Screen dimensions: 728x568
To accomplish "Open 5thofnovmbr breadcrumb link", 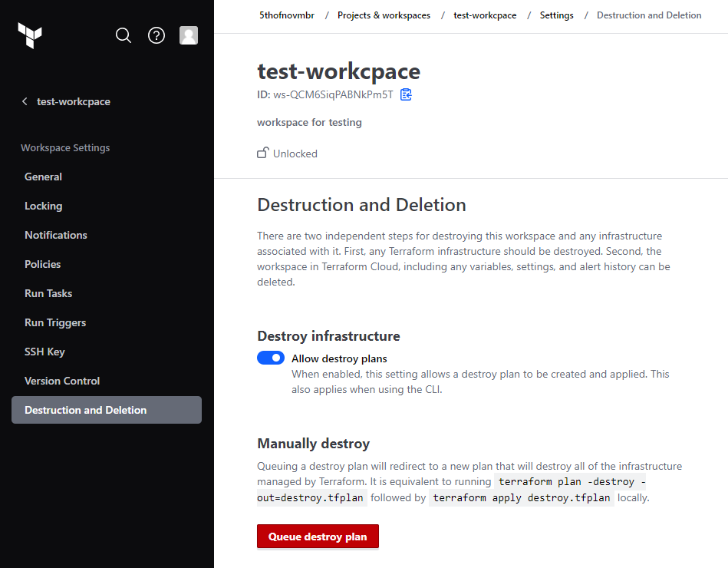I will 286,15.
